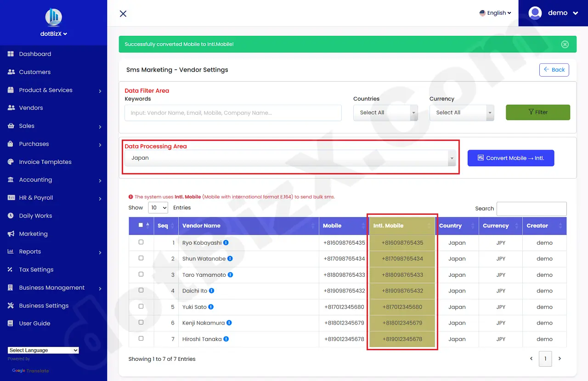Click the info icon beside Hiroshi Tanaka

(226, 339)
